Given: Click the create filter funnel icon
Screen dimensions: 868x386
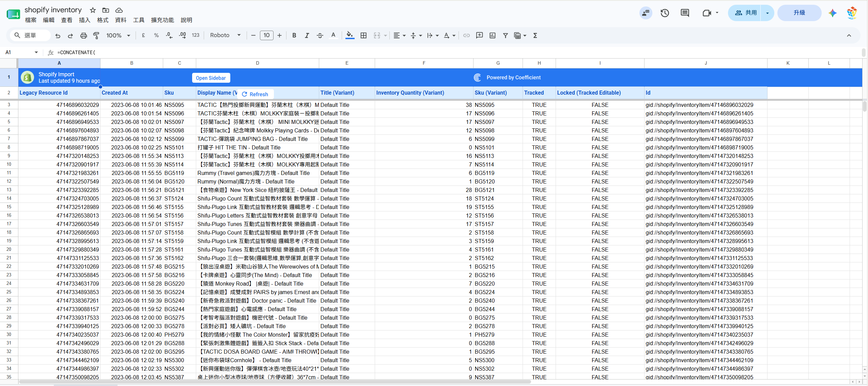Looking at the screenshot, I should click(x=506, y=35).
